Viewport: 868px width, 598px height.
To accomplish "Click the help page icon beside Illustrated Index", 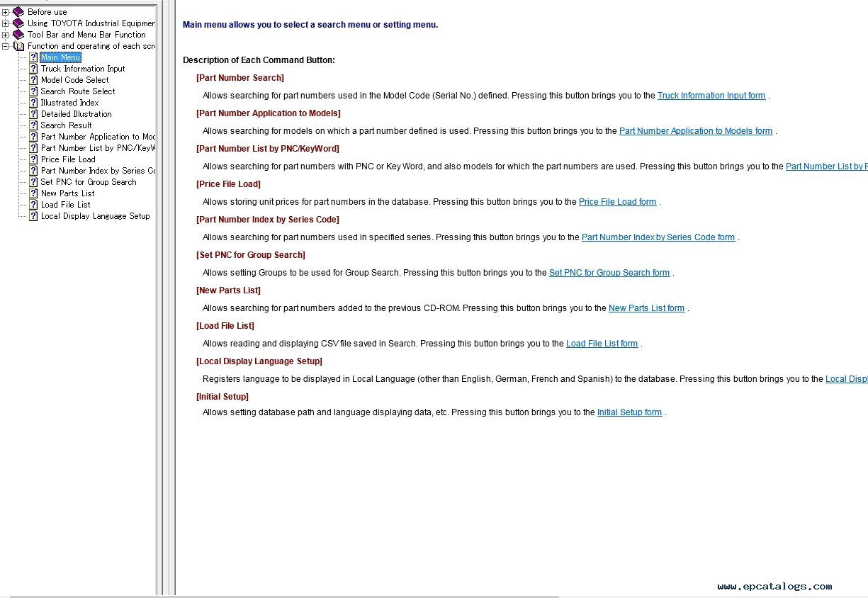I will tap(33, 103).
